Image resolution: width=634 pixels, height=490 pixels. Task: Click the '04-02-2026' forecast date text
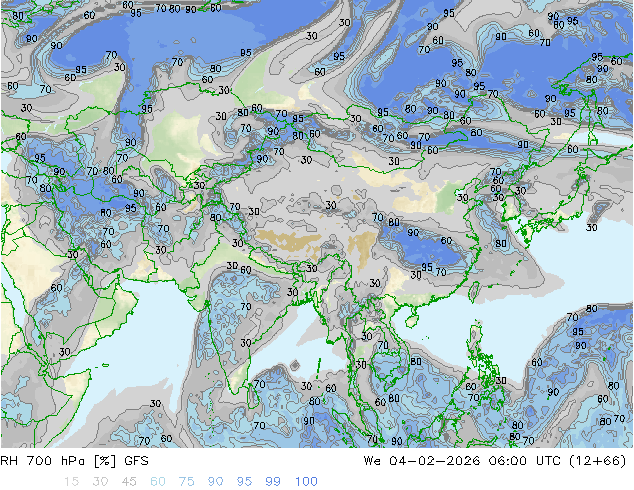pyautogui.click(x=435, y=461)
